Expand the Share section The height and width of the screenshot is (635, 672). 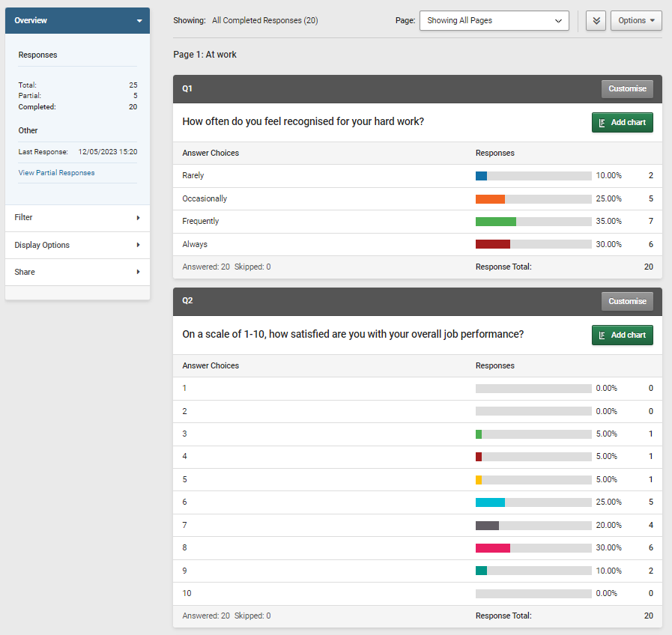tap(77, 272)
